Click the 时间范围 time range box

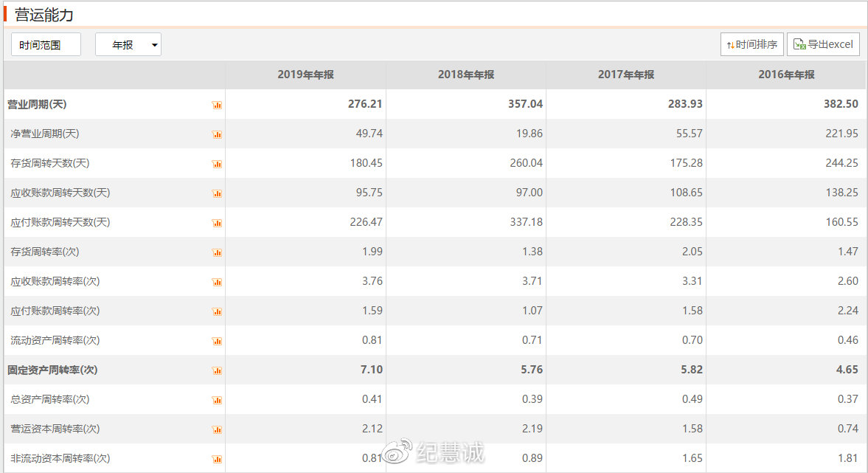point(46,45)
